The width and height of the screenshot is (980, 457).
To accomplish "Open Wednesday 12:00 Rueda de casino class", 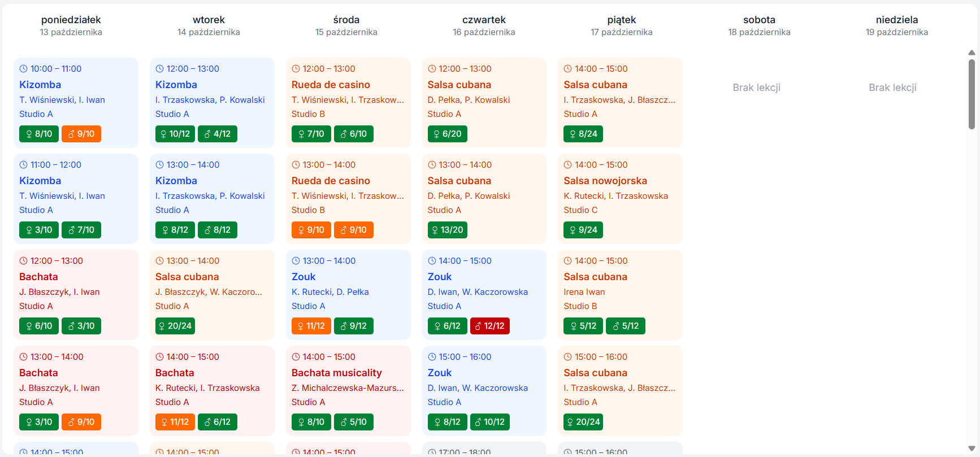I will pos(331,85).
